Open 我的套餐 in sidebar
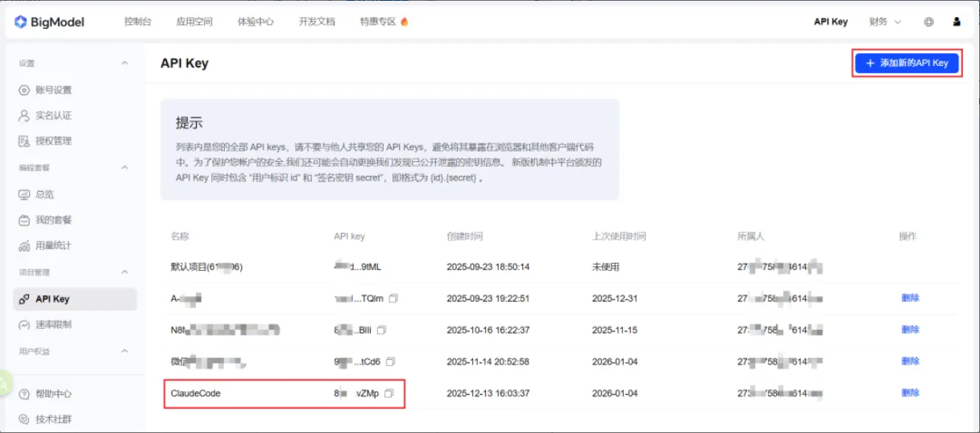The height and width of the screenshot is (433, 980). point(53,220)
